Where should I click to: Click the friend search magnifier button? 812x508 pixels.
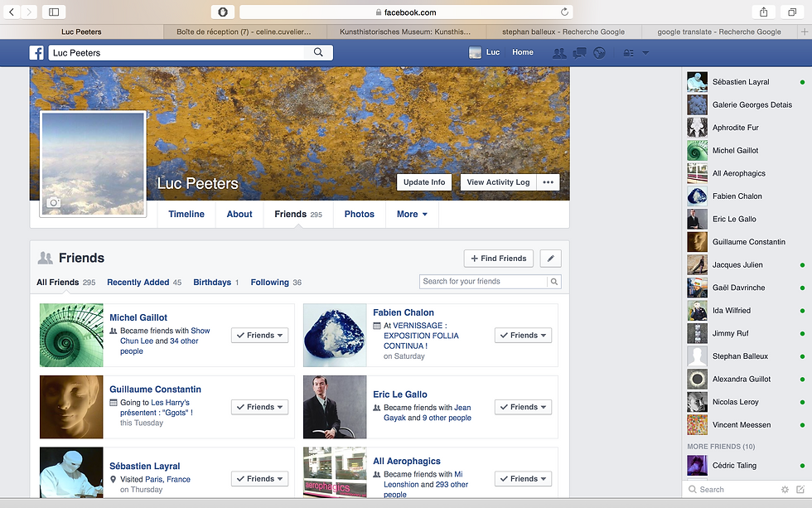pyautogui.click(x=554, y=282)
